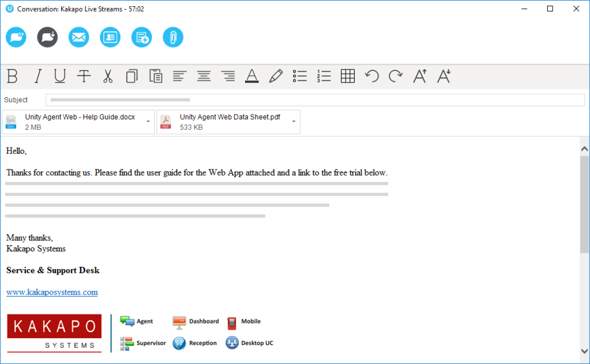Image resolution: width=590 pixels, height=364 pixels.
Task: Open the www.kakaposystems.com link
Action: [x=52, y=292]
